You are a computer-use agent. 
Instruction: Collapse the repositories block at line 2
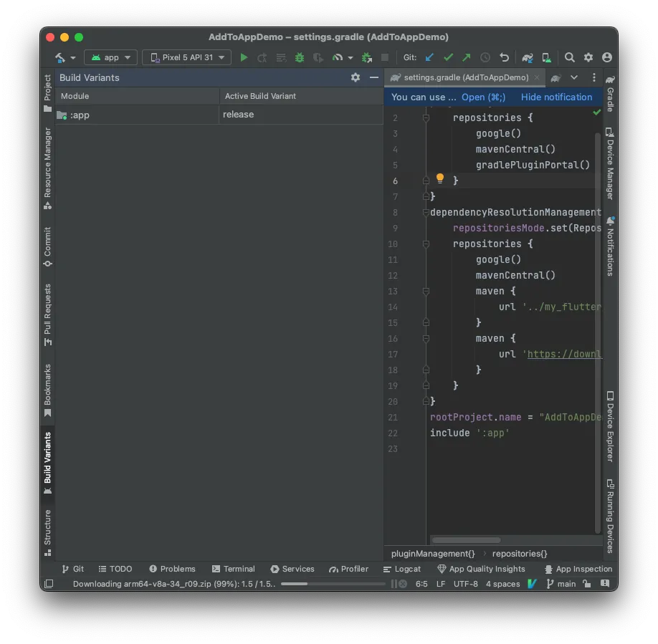[x=425, y=117]
